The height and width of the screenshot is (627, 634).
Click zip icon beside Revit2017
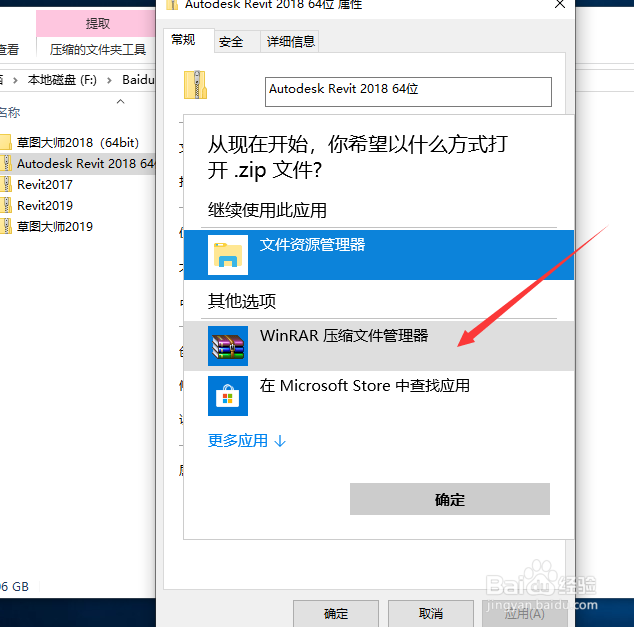[x=6, y=184]
